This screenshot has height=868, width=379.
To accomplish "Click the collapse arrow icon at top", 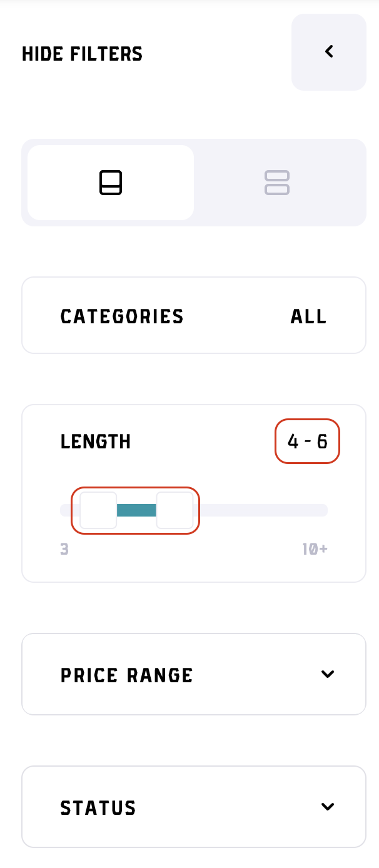I will (329, 52).
